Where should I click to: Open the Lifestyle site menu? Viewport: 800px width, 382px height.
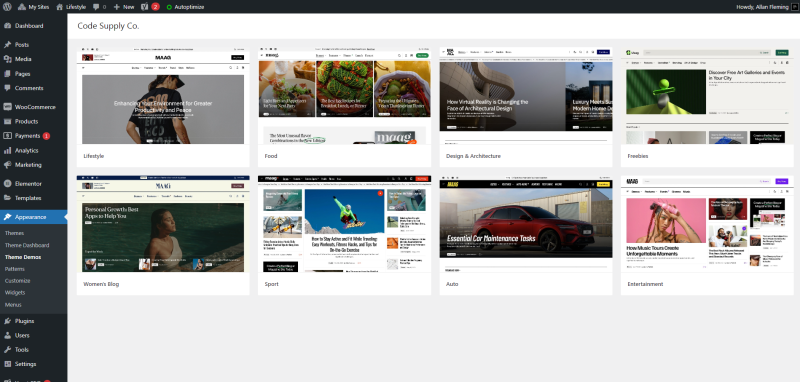coord(71,7)
